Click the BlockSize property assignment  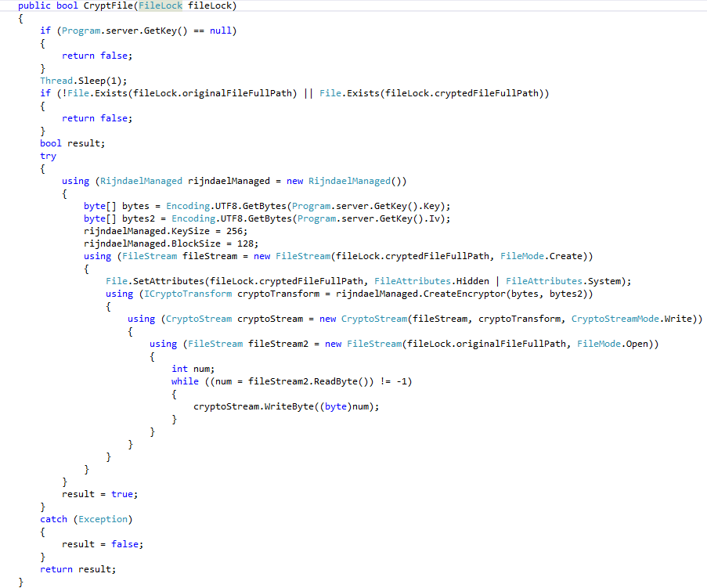pos(196,243)
